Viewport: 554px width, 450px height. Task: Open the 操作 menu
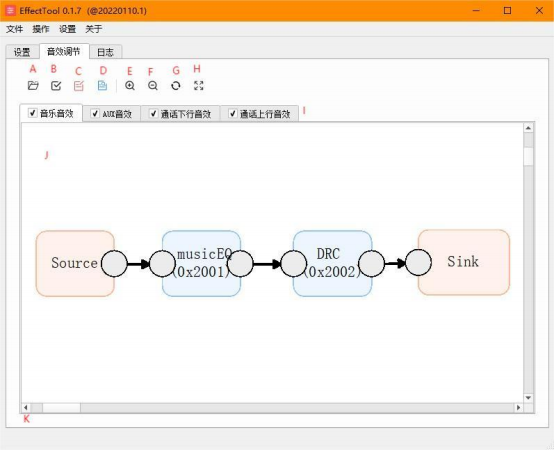point(41,29)
